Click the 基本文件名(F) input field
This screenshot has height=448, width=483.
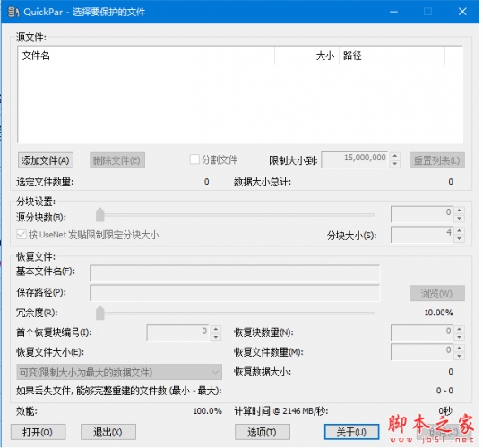[x=235, y=272]
